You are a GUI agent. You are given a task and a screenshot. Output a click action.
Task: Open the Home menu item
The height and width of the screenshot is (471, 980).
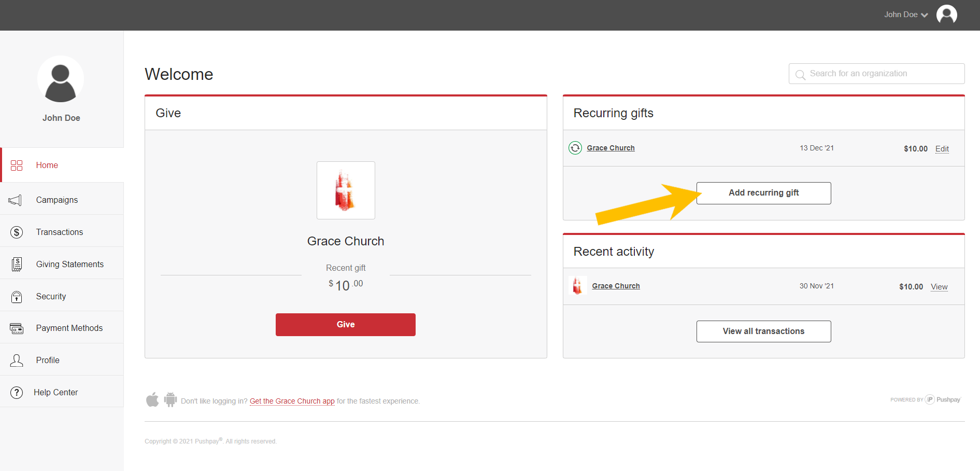click(62, 165)
